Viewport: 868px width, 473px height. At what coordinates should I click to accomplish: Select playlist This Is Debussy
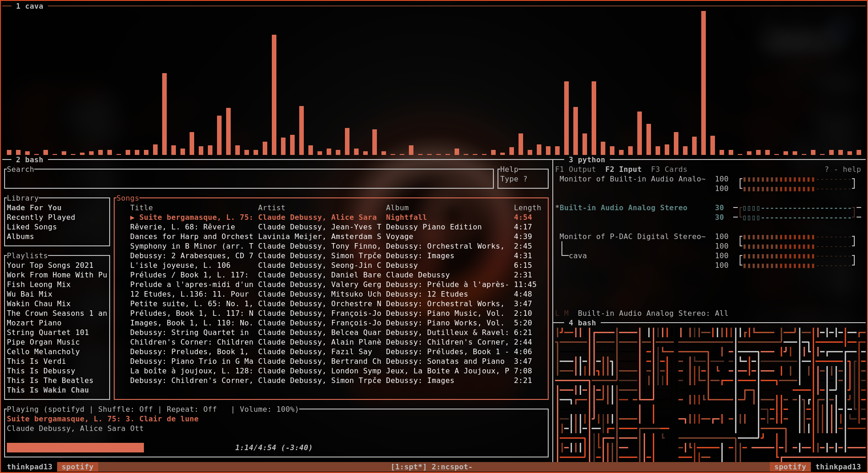41,371
